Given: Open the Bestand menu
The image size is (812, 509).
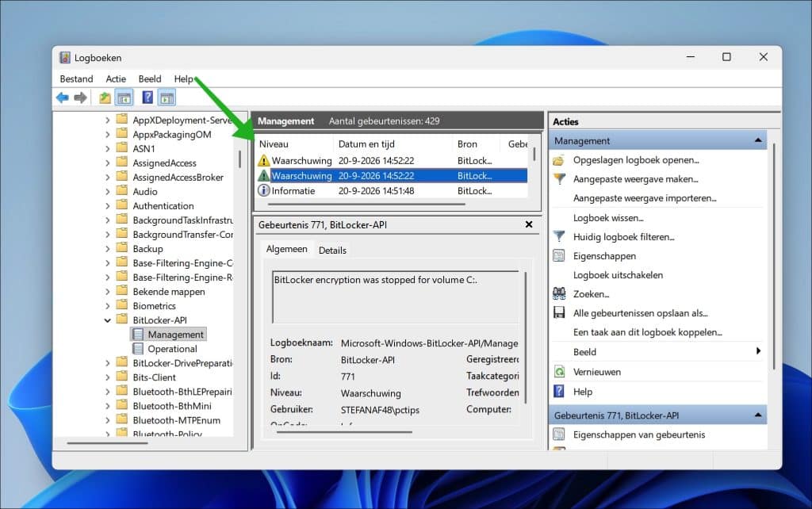Looking at the screenshot, I should (x=77, y=78).
